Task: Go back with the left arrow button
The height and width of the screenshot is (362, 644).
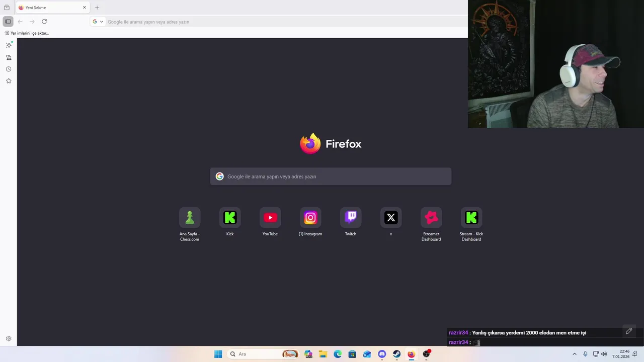Action: pos(20,22)
